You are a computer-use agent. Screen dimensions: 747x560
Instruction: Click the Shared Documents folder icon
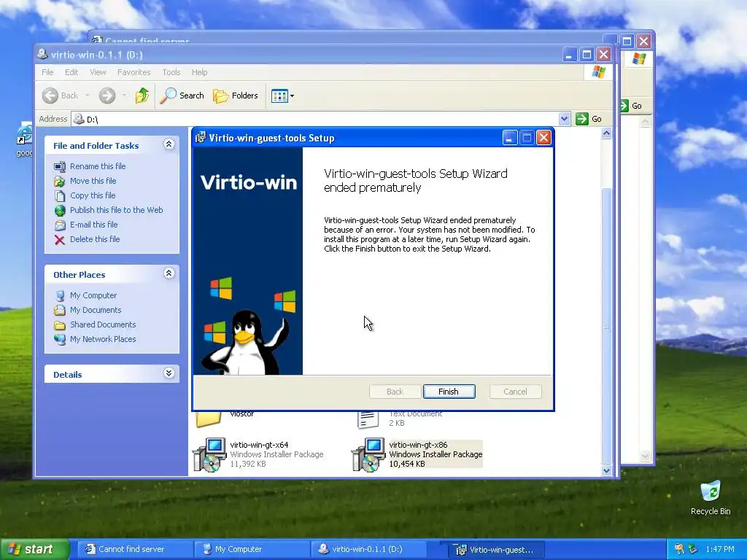pyautogui.click(x=60, y=325)
